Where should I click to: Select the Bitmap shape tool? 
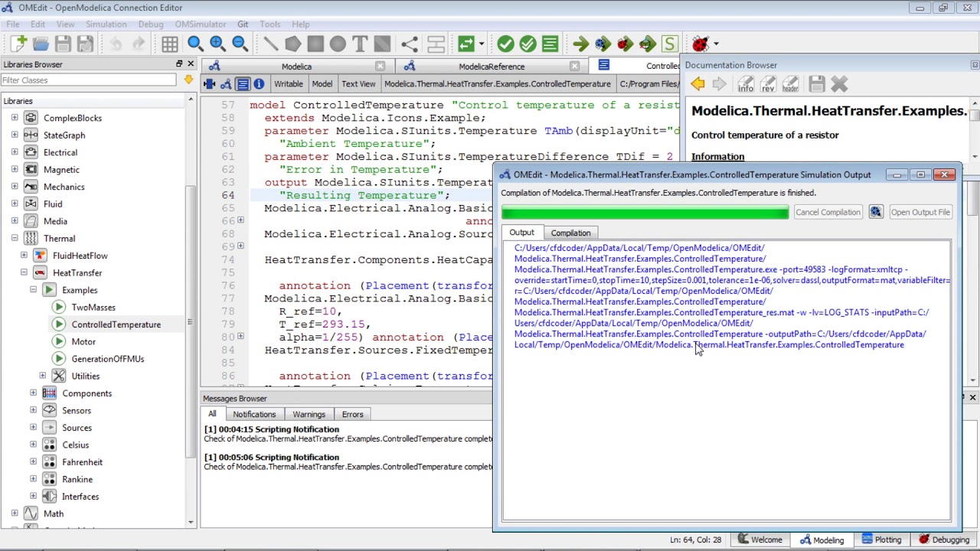(x=382, y=44)
